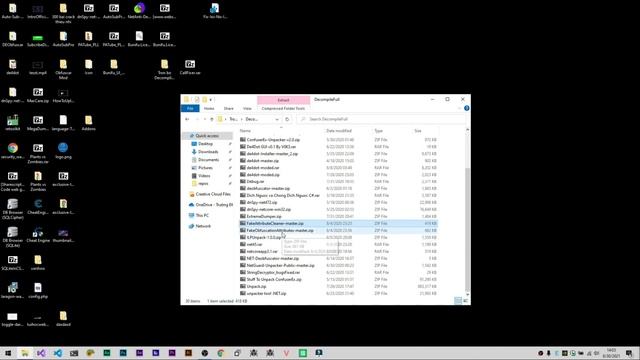Sort files by Date modified column

[x=339, y=131]
